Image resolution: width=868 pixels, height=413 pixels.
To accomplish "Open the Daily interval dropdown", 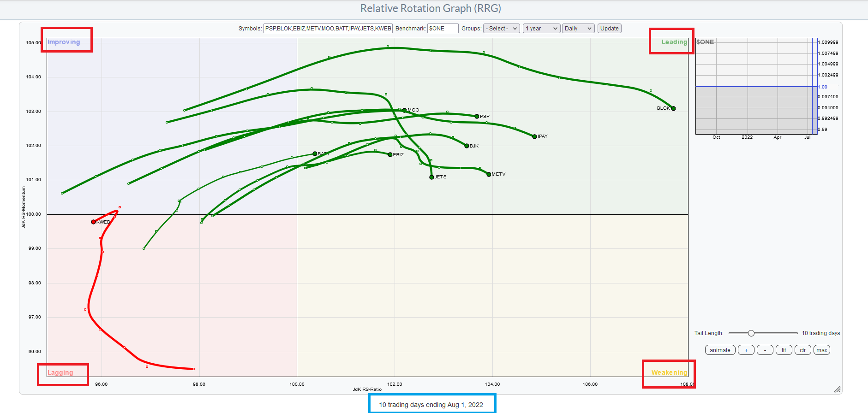I will [x=578, y=29].
